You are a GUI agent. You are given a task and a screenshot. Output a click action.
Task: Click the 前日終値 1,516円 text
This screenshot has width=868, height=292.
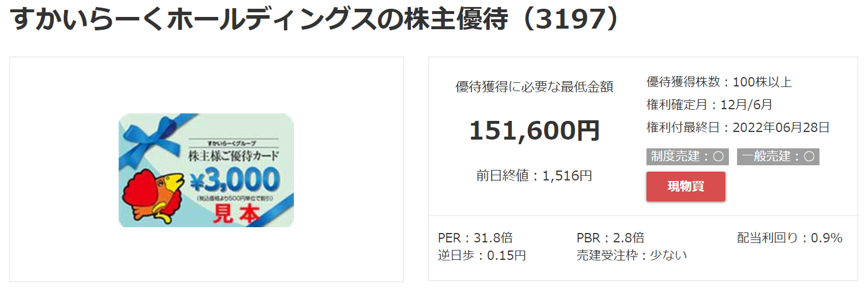(x=534, y=175)
